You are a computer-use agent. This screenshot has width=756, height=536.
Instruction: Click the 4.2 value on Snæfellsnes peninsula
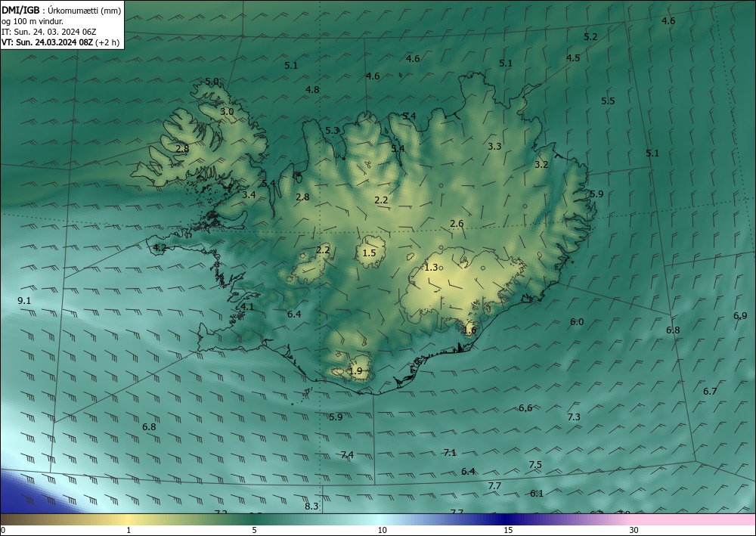[x=160, y=248]
